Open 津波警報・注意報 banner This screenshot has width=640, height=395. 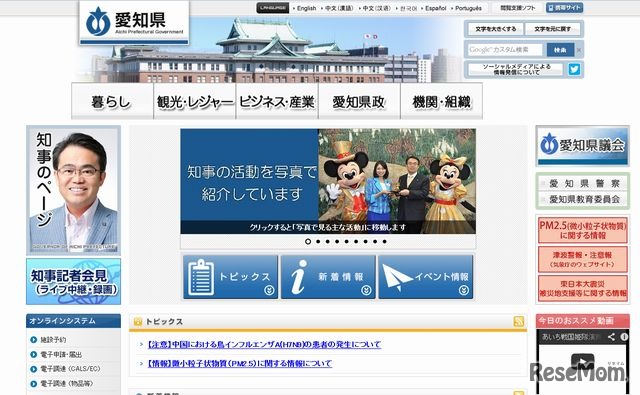click(582, 259)
